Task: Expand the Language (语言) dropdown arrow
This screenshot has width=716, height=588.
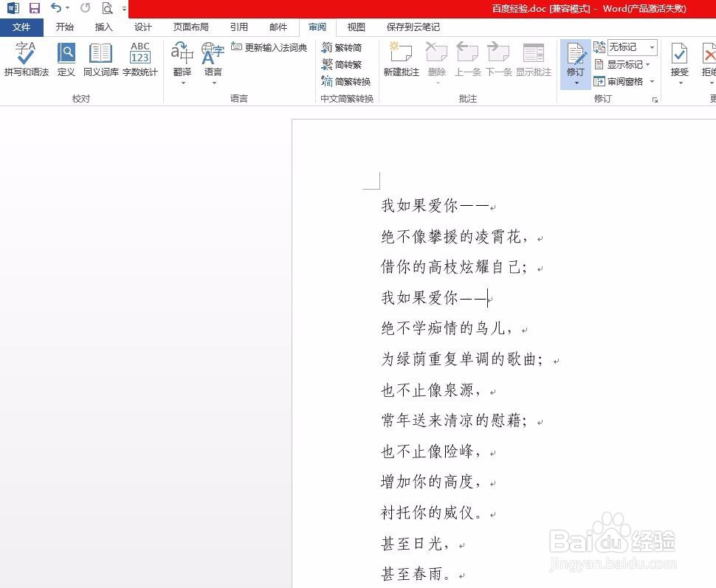Action: click(x=214, y=83)
